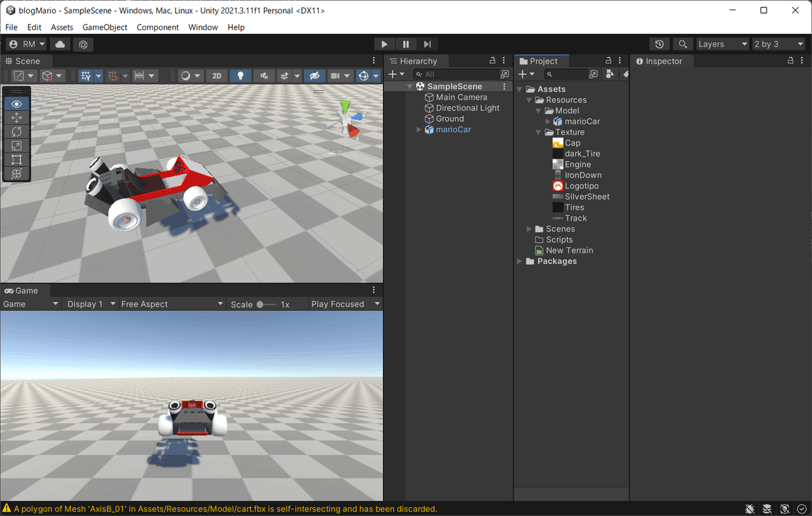Screen dimensions: 812x516
Task: Toggle 2D view mode in Scene
Action: coord(217,76)
